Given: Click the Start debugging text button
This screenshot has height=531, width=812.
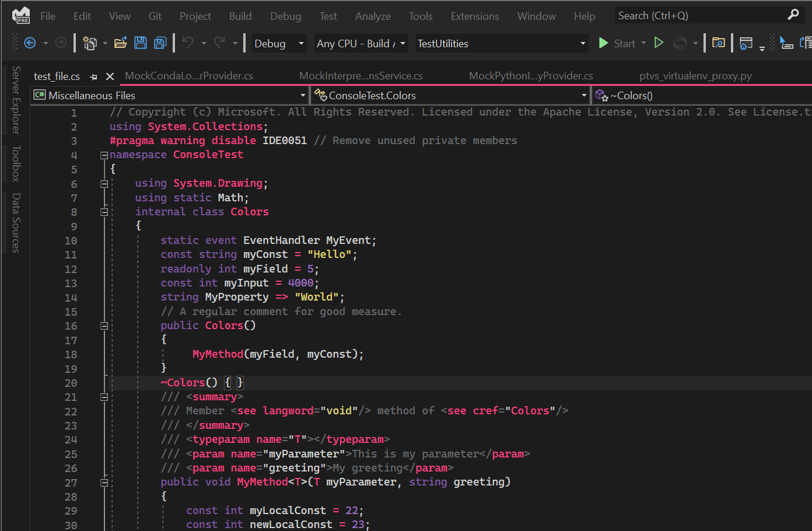Looking at the screenshot, I should (x=624, y=43).
